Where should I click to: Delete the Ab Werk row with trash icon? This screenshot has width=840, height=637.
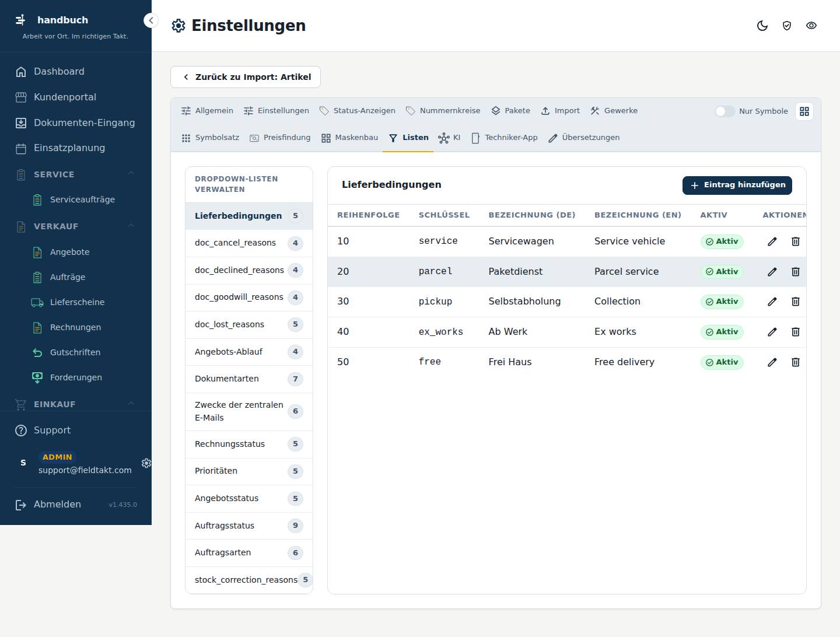pyautogui.click(x=795, y=332)
